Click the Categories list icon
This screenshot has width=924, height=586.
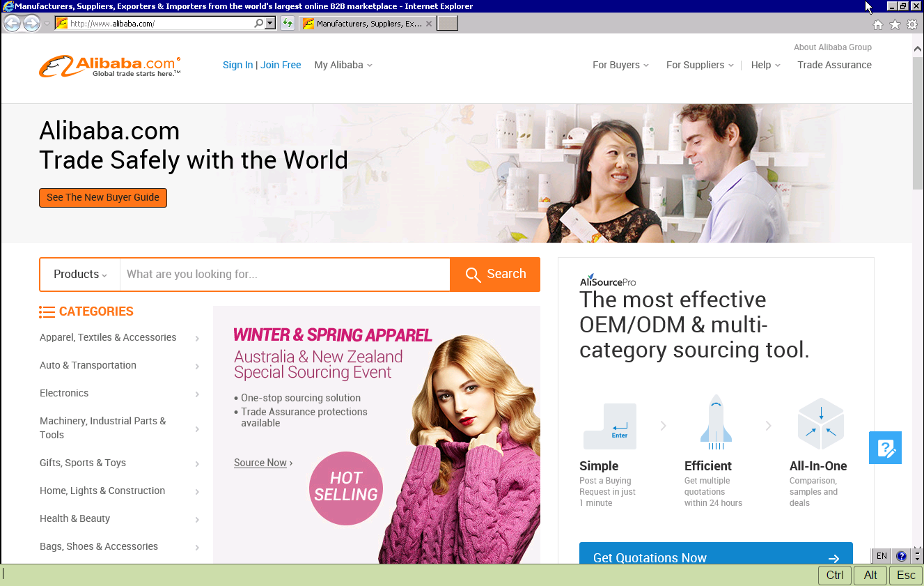tap(47, 312)
